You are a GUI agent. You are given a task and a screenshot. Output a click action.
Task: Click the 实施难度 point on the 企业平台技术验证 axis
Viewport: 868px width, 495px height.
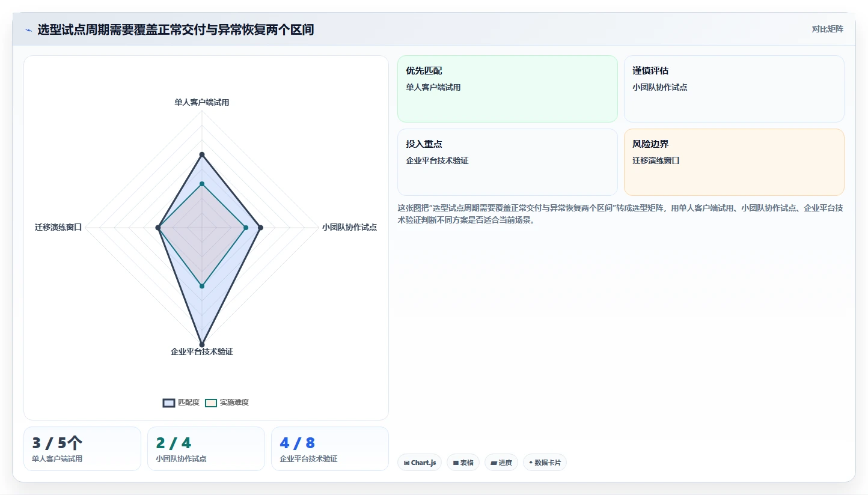(x=202, y=286)
